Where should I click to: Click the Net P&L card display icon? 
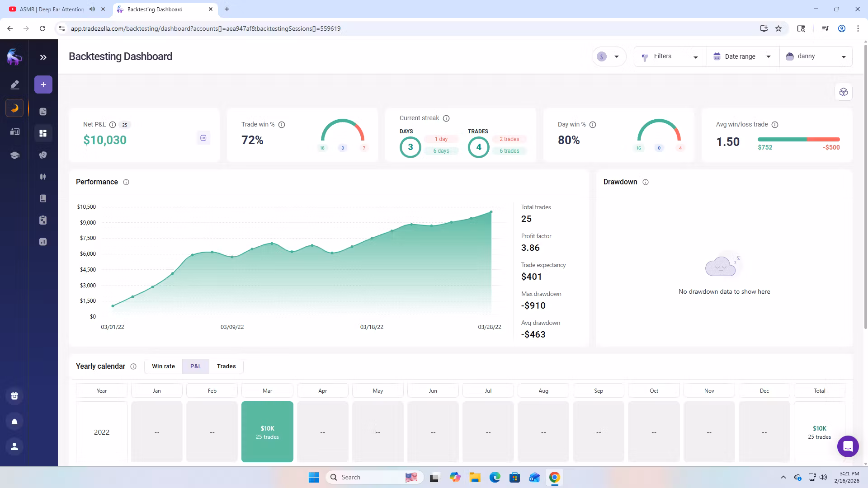point(203,138)
